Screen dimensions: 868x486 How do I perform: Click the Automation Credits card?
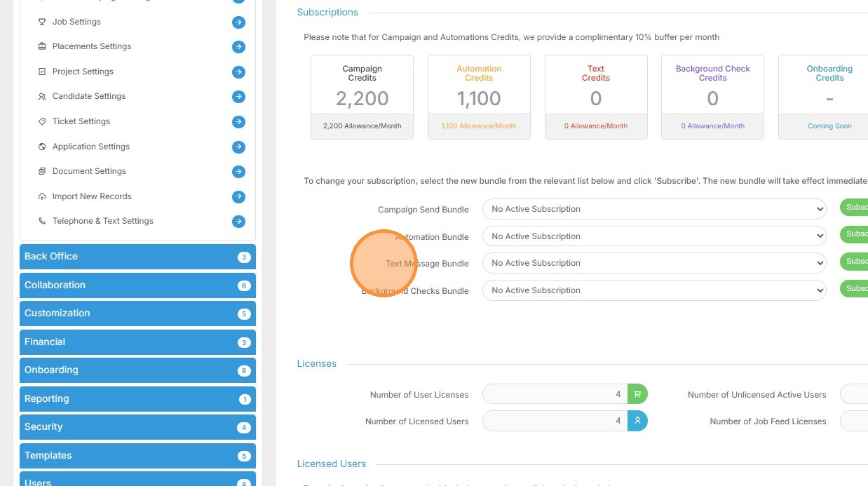(x=479, y=97)
